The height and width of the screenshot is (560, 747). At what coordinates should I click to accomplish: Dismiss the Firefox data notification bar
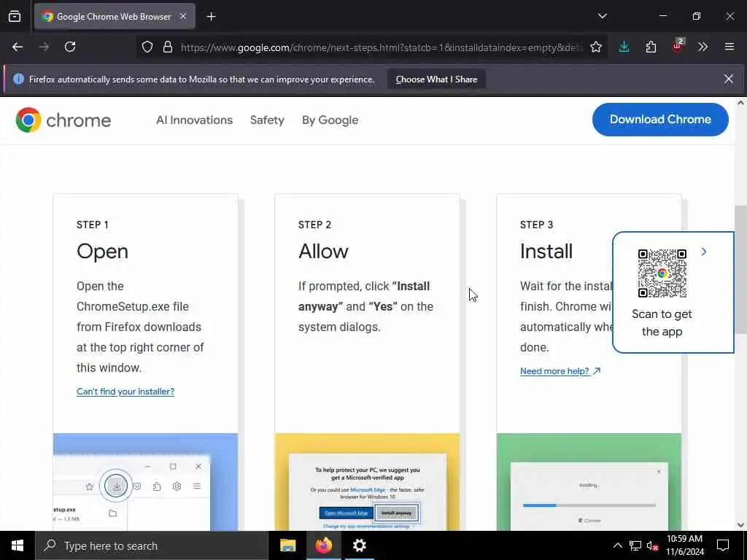pos(729,79)
